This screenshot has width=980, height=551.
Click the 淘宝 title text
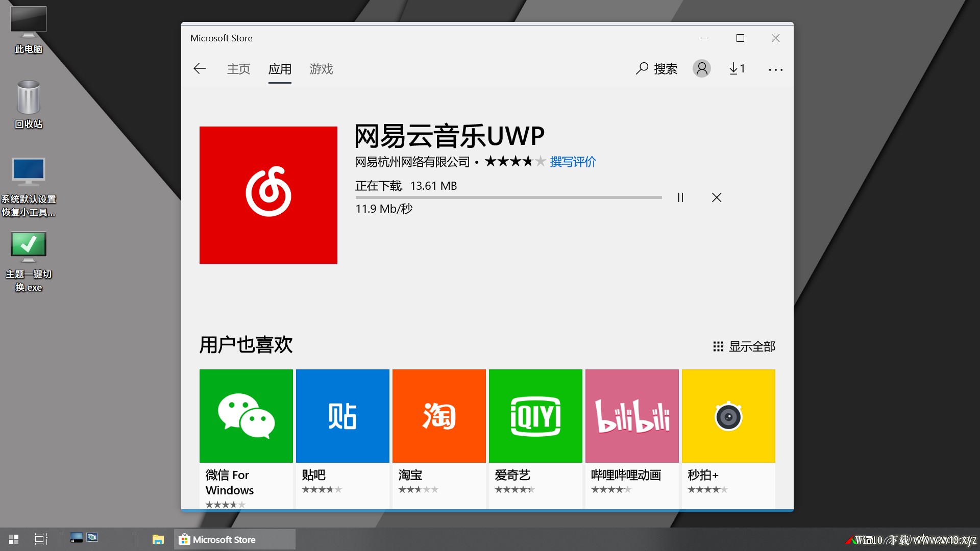[x=410, y=475]
